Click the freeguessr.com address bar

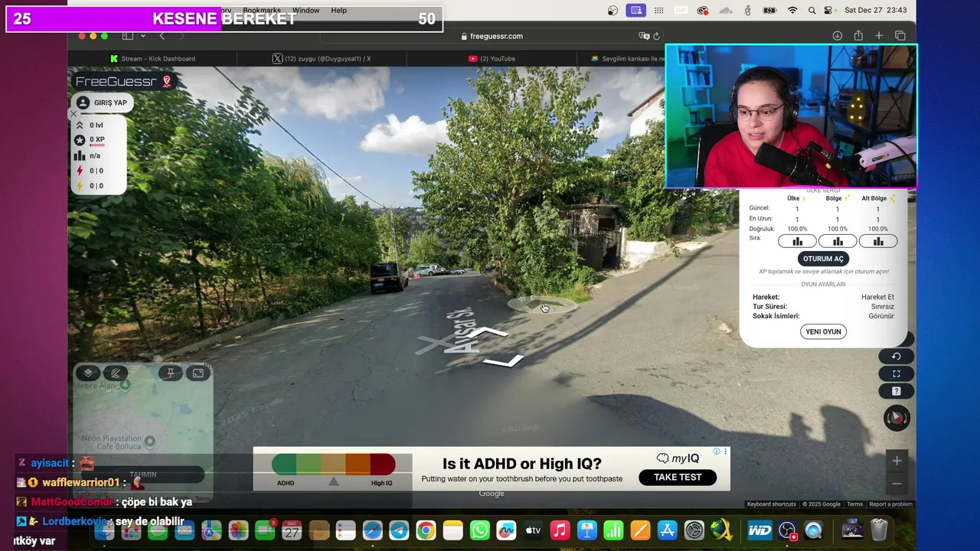(490, 36)
